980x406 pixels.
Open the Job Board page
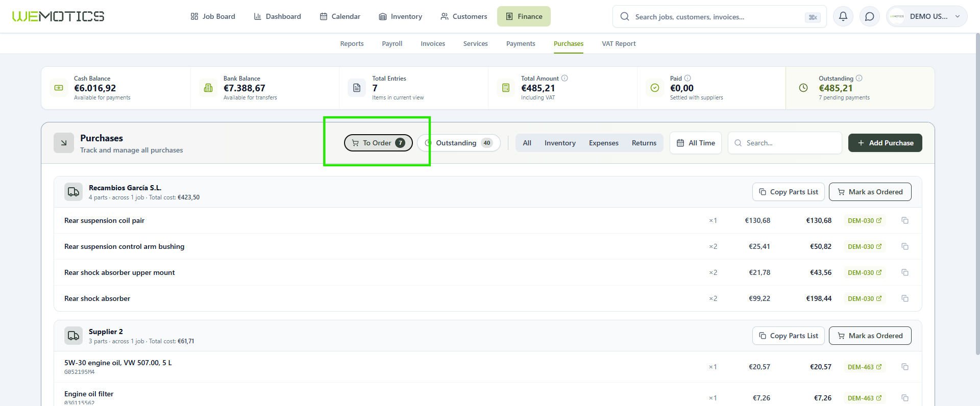click(213, 16)
